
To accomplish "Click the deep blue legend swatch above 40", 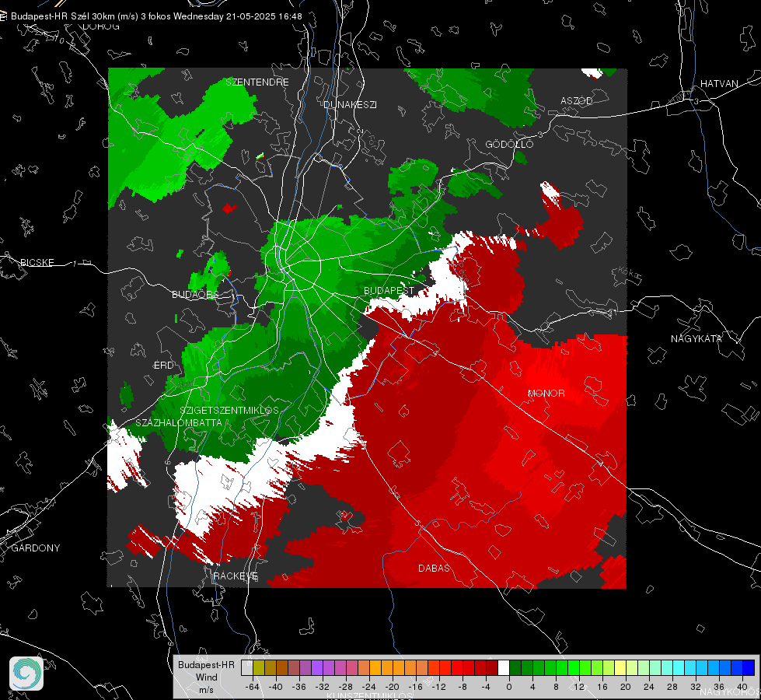I will point(749,667).
